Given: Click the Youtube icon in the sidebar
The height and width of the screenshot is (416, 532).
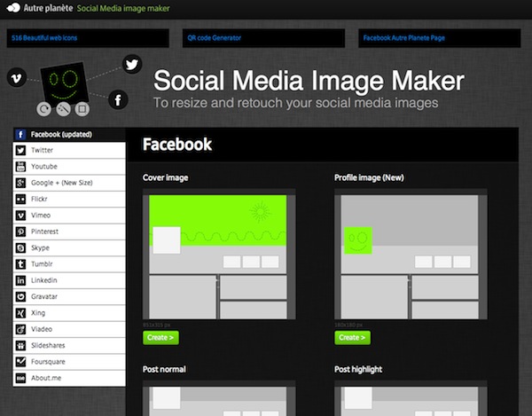Looking at the screenshot, I should [20, 167].
